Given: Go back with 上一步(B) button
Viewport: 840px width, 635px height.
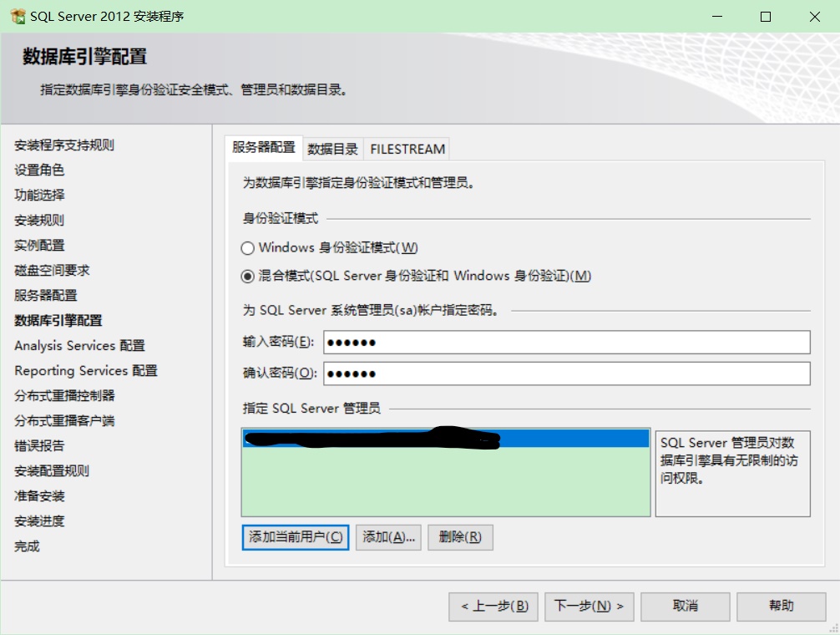Looking at the screenshot, I should coord(493,607).
